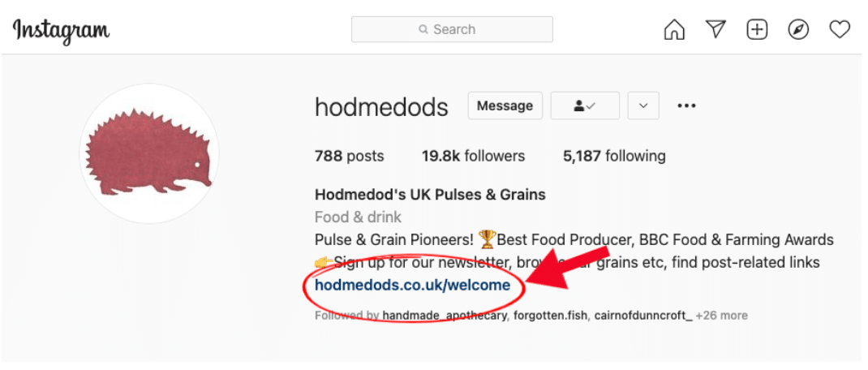Open activity heart icon
This screenshot has height=370, width=868.
(x=840, y=29)
